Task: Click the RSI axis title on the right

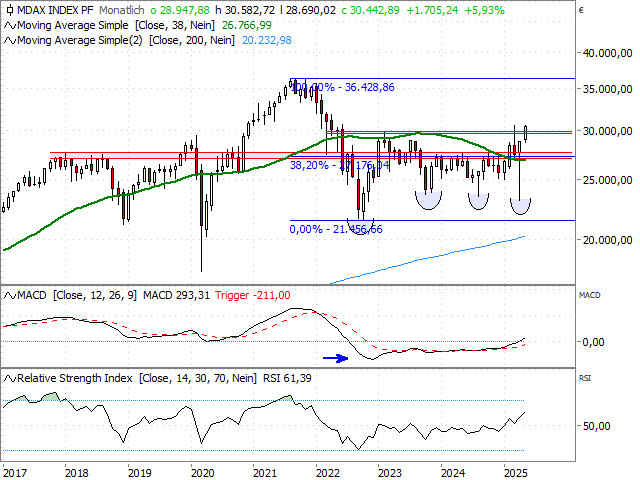Action: pyautogui.click(x=585, y=378)
